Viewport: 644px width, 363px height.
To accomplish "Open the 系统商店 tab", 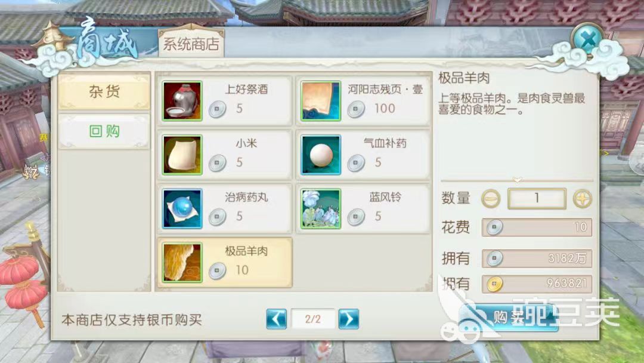I will (x=191, y=44).
